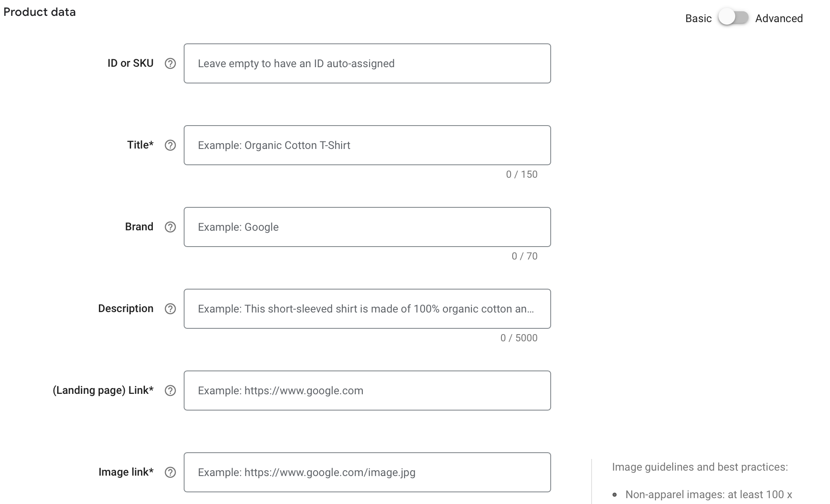Click the help icon beside Title
Screen dimensions: 830x504
pyautogui.click(x=170, y=145)
